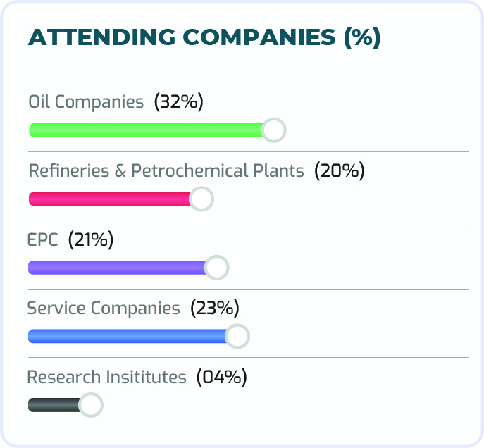
Task: Select the Service Companies label
Action: coord(104,309)
